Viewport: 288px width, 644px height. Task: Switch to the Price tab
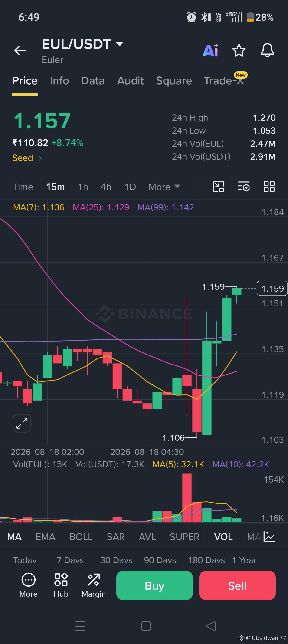coord(25,81)
